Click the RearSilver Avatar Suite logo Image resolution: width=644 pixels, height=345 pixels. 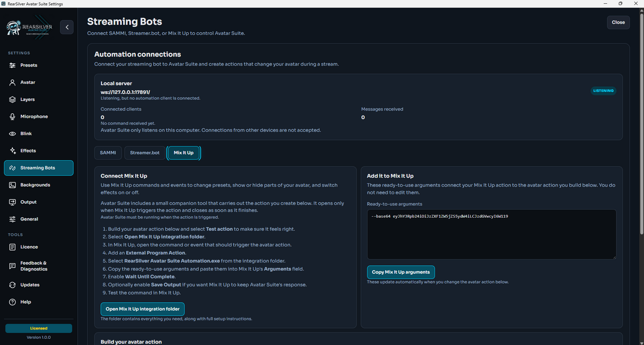[30, 28]
